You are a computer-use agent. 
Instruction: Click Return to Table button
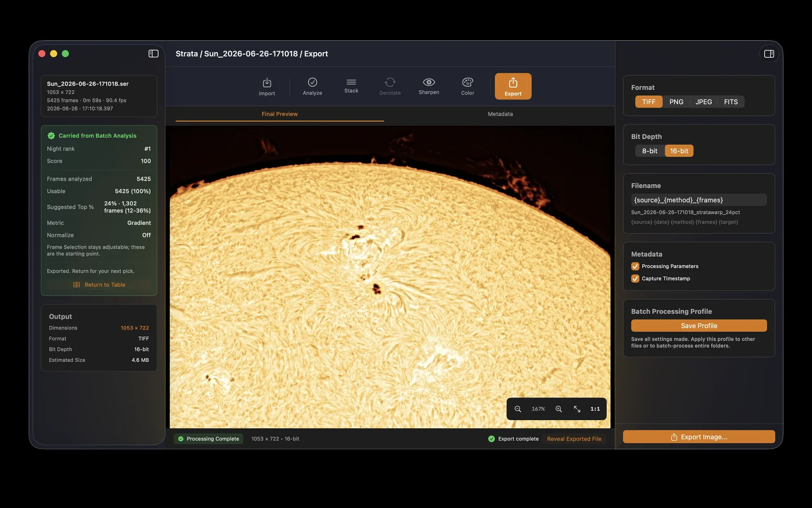[99, 285]
